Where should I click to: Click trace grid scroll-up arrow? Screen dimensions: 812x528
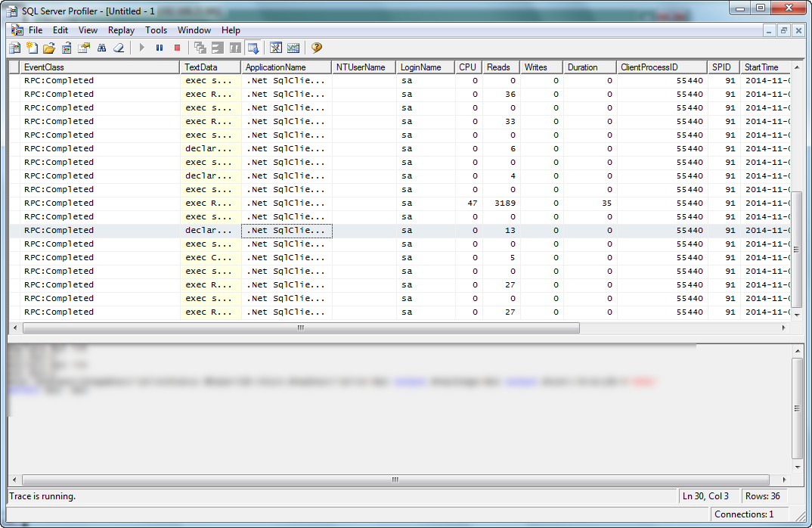click(x=796, y=67)
